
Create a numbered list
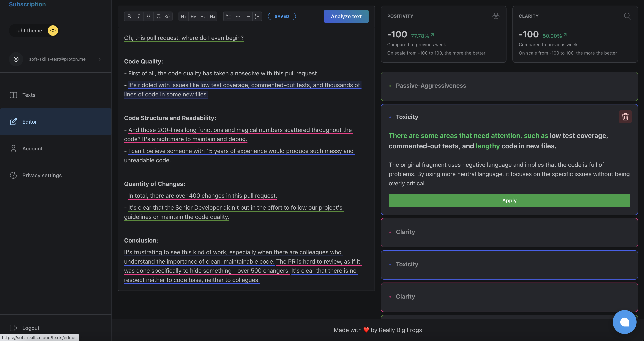pyautogui.click(x=257, y=17)
